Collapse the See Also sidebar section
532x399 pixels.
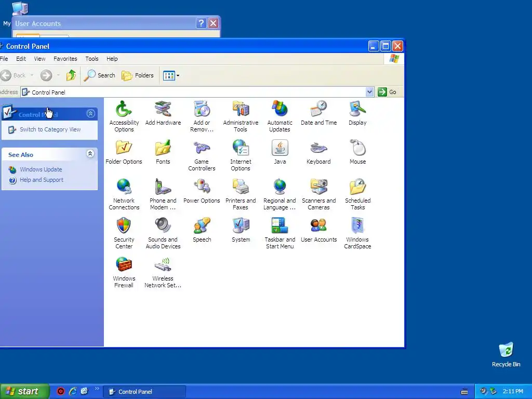[x=90, y=154]
